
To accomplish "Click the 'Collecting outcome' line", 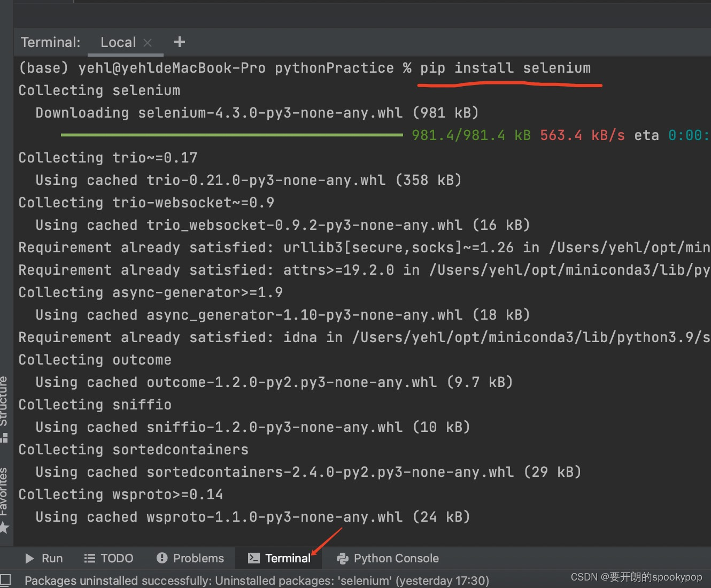I will pyautogui.click(x=95, y=360).
